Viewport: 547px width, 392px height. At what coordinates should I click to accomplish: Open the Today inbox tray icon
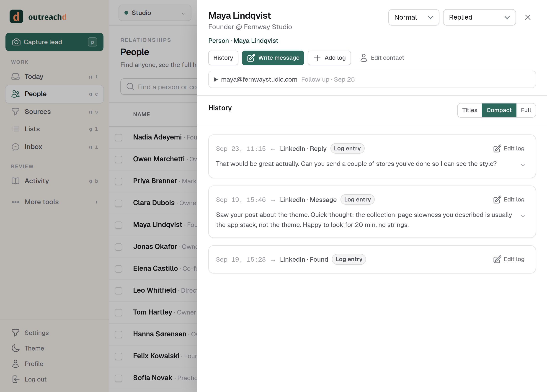click(x=15, y=77)
